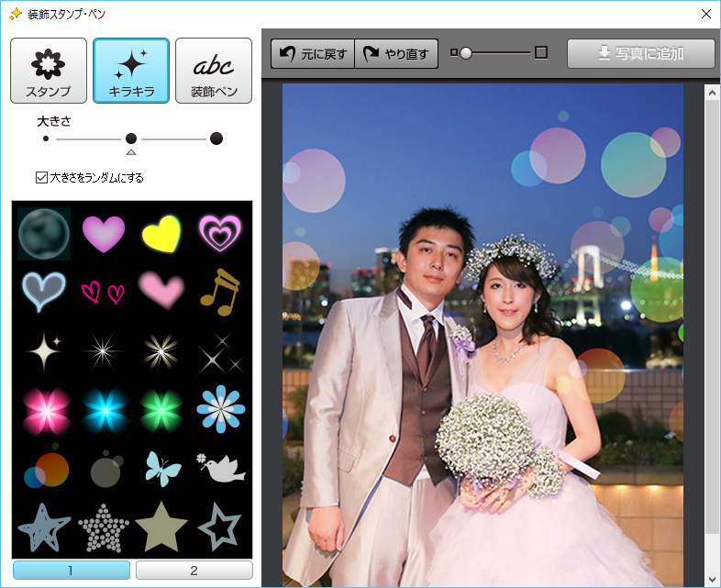This screenshot has width=721, height=588.
Task: Switch to the スタンプ tab
Action: 49,71
